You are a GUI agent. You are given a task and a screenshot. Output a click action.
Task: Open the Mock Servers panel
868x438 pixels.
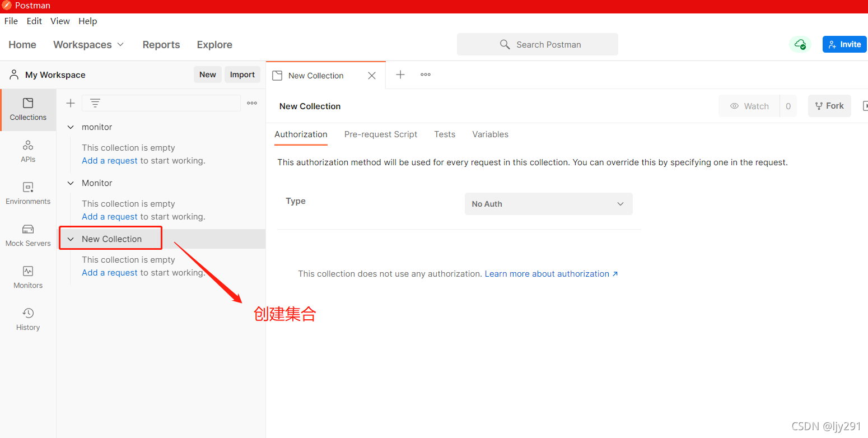(x=28, y=235)
